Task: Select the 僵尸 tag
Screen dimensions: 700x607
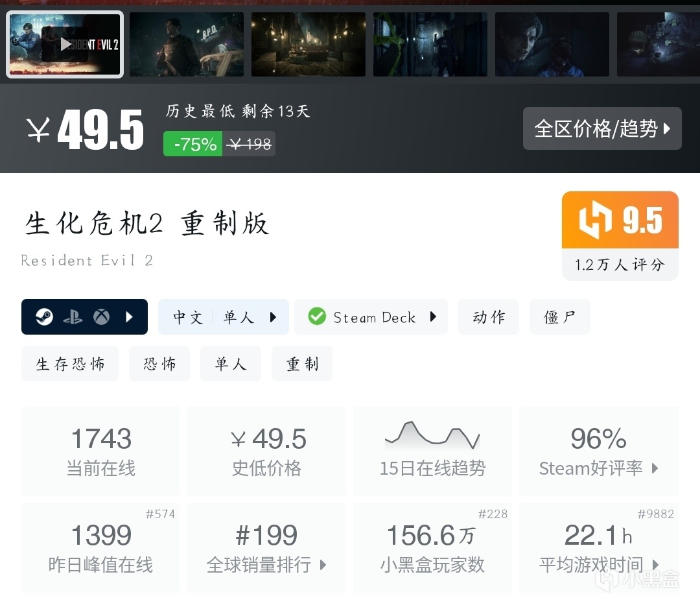Action: coord(560,317)
